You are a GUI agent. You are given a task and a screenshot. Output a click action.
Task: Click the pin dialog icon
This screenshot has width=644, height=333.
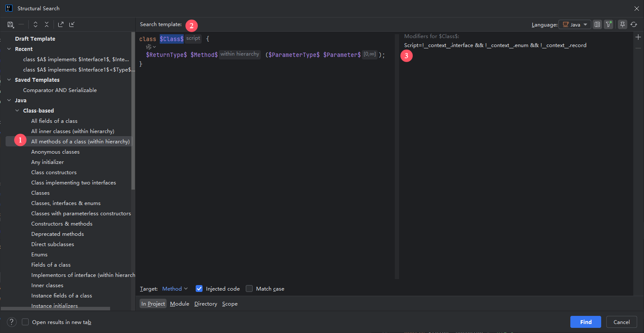tap(623, 24)
